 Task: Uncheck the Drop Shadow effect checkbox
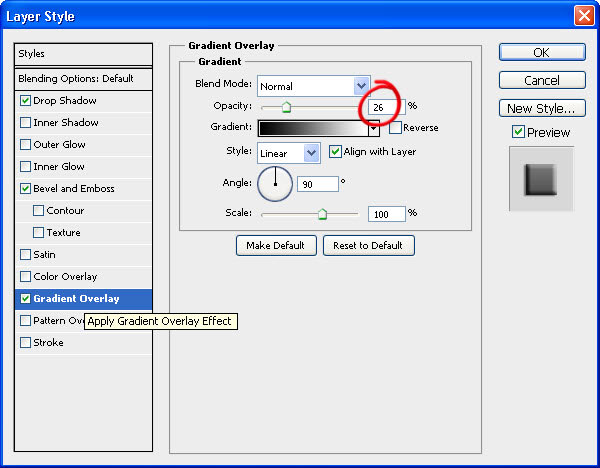(25, 101)
